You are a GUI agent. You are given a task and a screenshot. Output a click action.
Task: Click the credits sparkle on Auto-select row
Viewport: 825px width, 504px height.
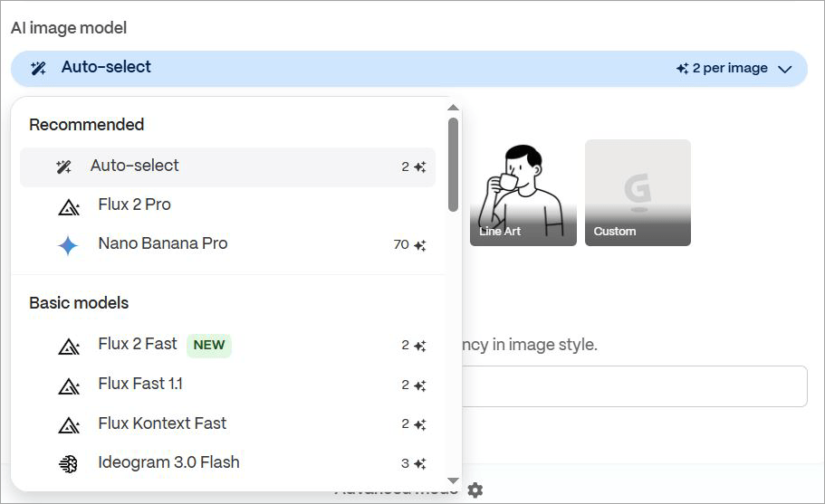tap(419, 167)
